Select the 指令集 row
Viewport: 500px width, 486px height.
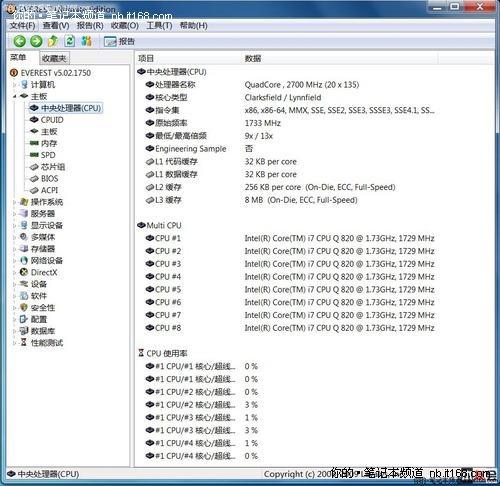coord(290,110)
